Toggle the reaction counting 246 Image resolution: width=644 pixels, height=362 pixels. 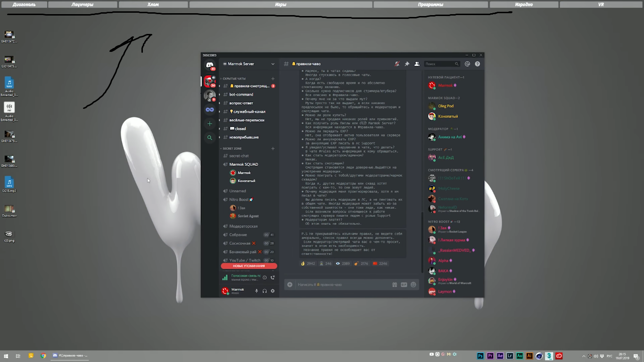coord(326,263)
